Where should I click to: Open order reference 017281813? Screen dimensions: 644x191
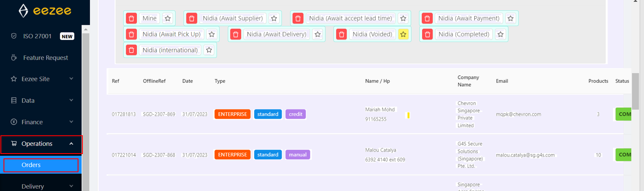(123, 114)
